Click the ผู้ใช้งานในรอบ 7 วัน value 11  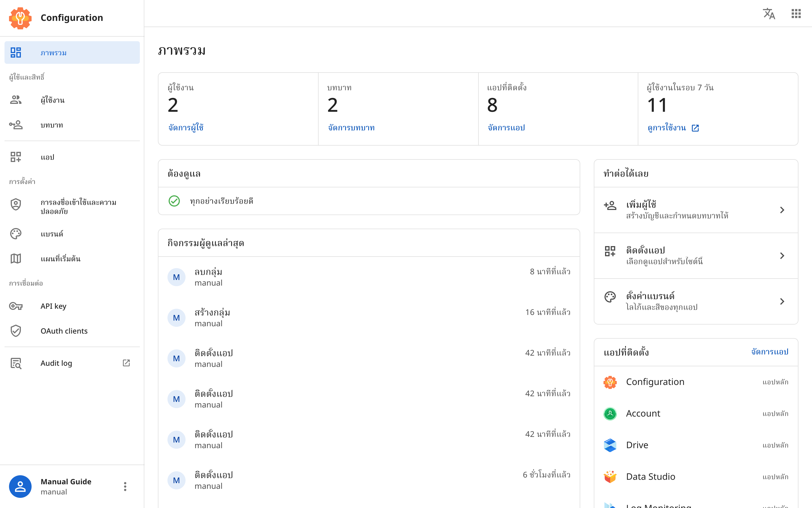[657, 105]
